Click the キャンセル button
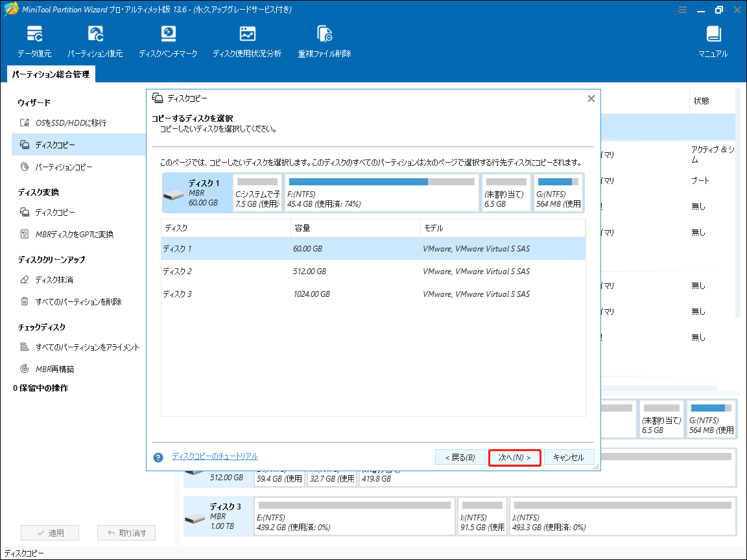 [569, 458]
